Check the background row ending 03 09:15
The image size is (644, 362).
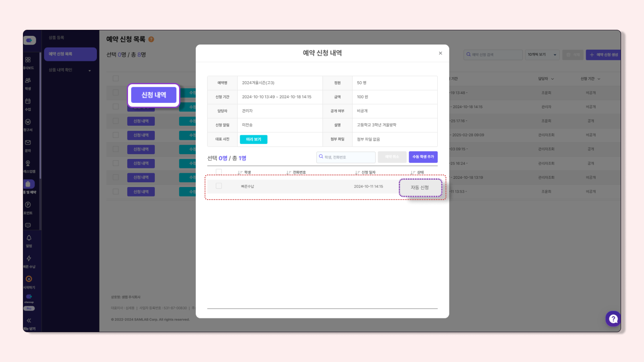click(x=115, y=149)
